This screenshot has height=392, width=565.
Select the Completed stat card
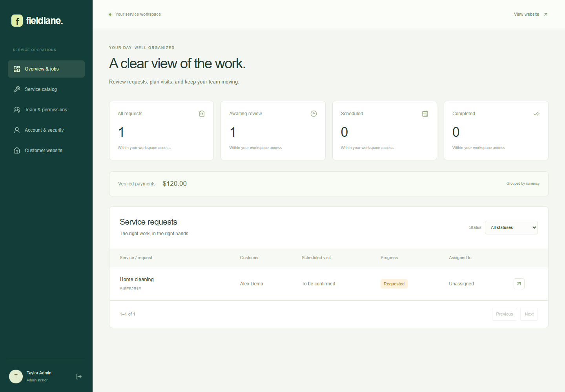click(496, 131)
